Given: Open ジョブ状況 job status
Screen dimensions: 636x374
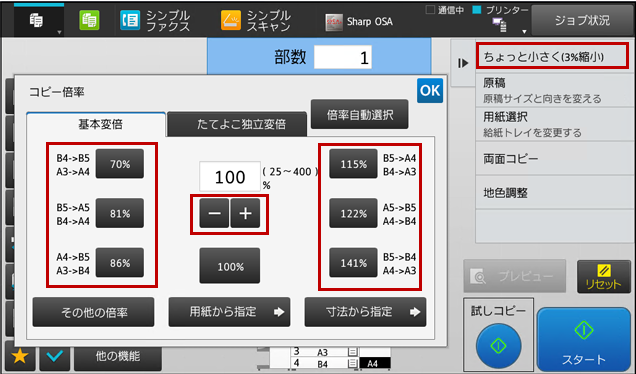Looking at the screenshot, I should click(x=582, y=20).
